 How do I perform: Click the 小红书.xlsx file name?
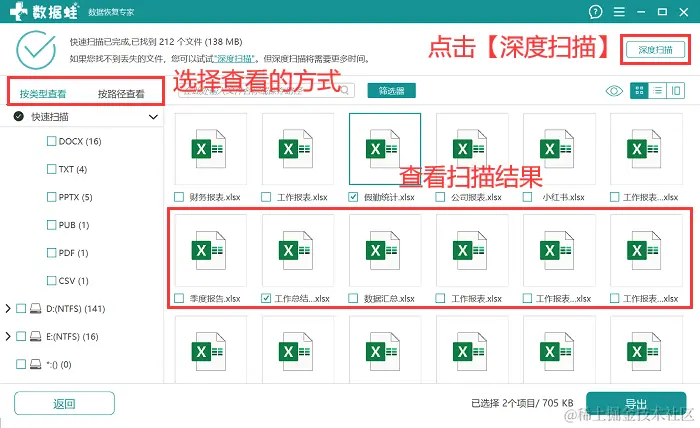click(x=563, y=197)
